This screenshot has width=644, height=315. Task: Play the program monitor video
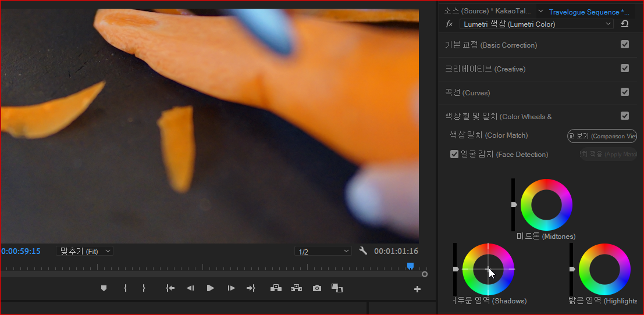(210, 288)
